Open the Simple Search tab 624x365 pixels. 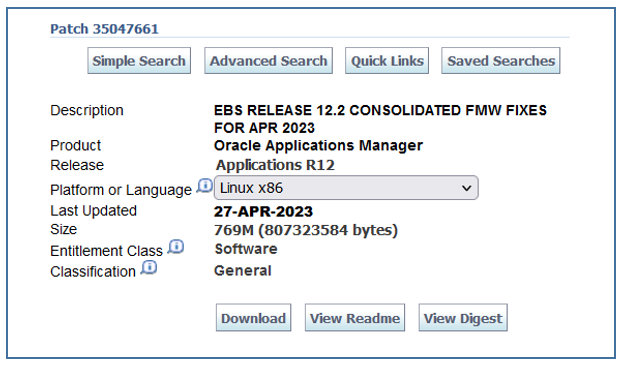click(139, 61)
